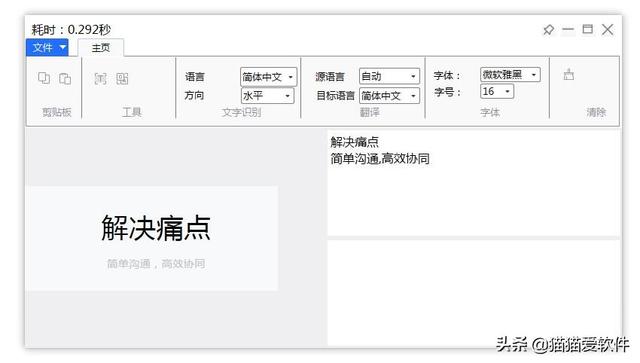Open the 目标语言 dropdown showing 简体中文
The width and height of the screenshot is (640, 363).
389,96
